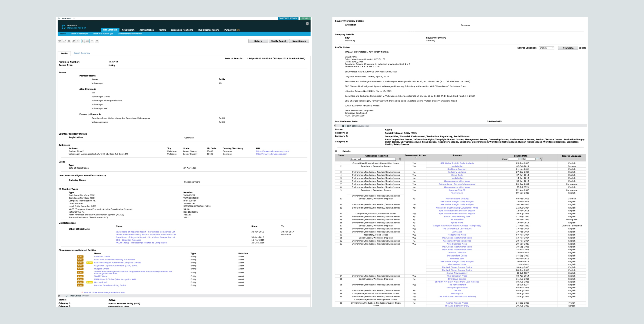Viewport: 644px width, 324px height.
Task: Click the Modify Search button
Action: point(278,41)
